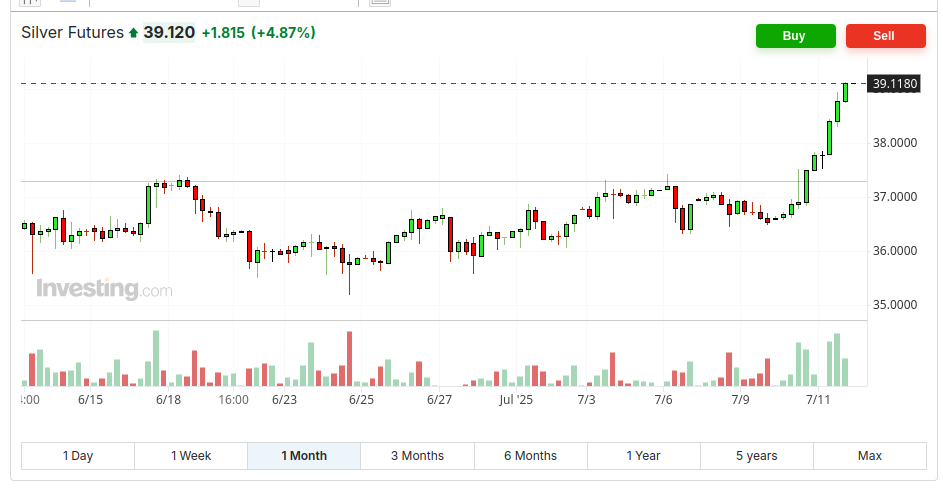This screenshot has width=943, height=495.
Task: Select the 1 Day timeframe tab
Action: [x=78, y=456]
